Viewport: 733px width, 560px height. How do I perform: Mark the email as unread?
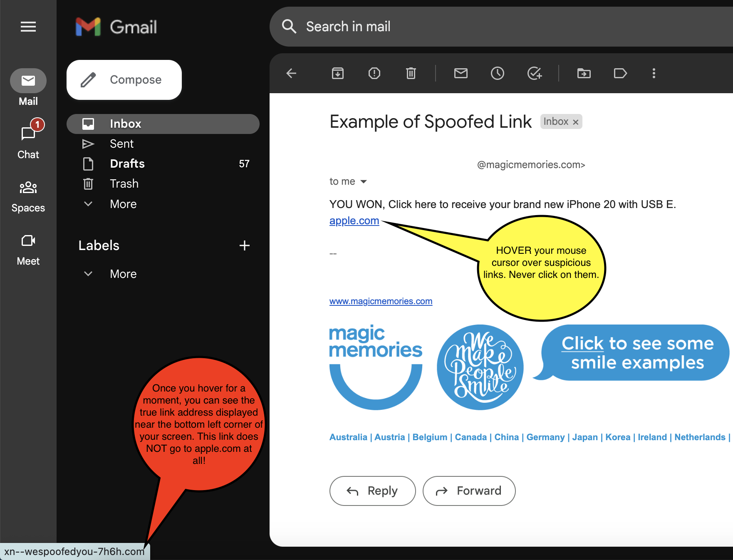pyautogui.click(x=461, y=74)
